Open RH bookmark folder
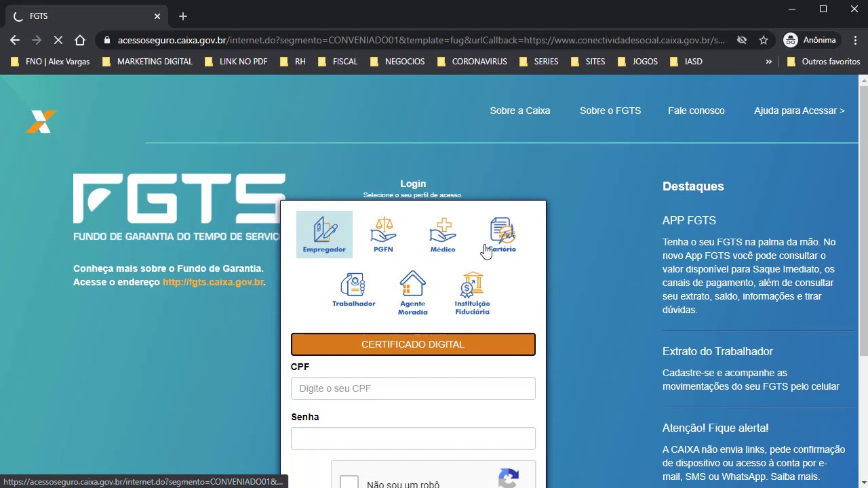Screen dimensions: 868x488 tap(292, 62)
